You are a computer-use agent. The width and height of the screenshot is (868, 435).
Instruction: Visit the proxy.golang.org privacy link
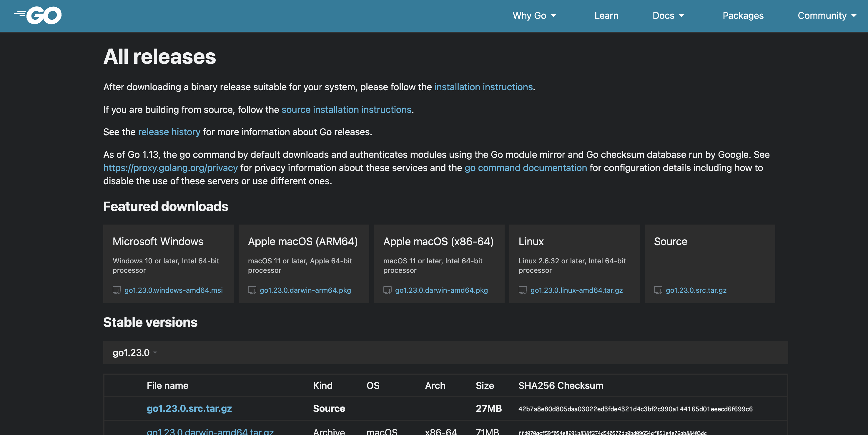click(170, 168)
